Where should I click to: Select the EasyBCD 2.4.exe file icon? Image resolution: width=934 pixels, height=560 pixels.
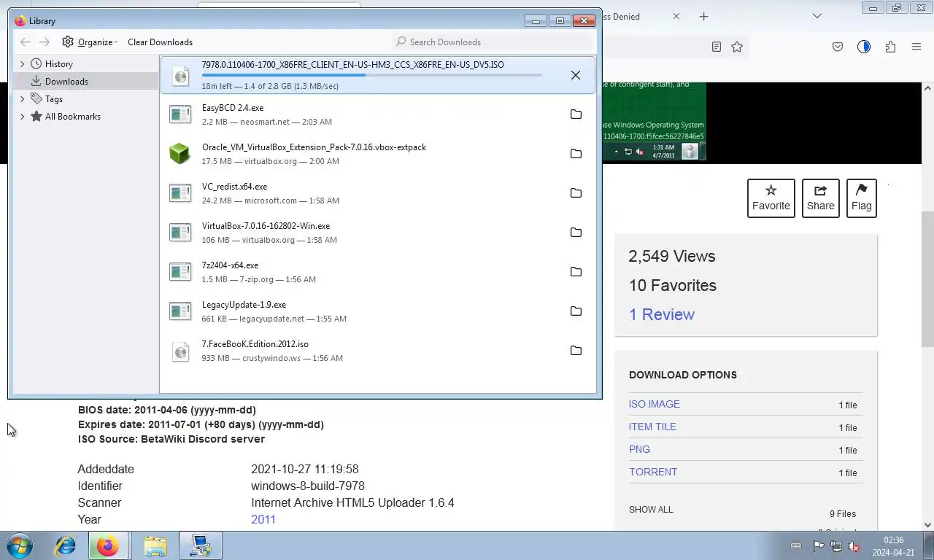pyautogui.click(x=180, y=114)
